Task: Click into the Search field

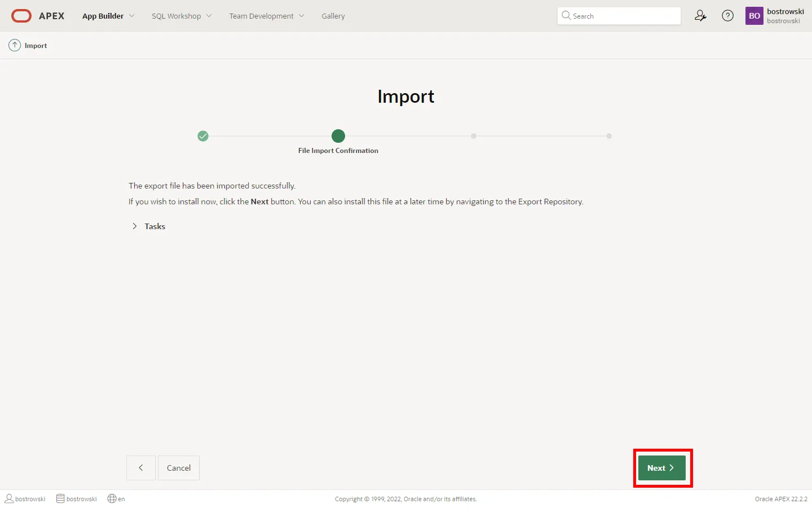Action: (x=623, y=16)
